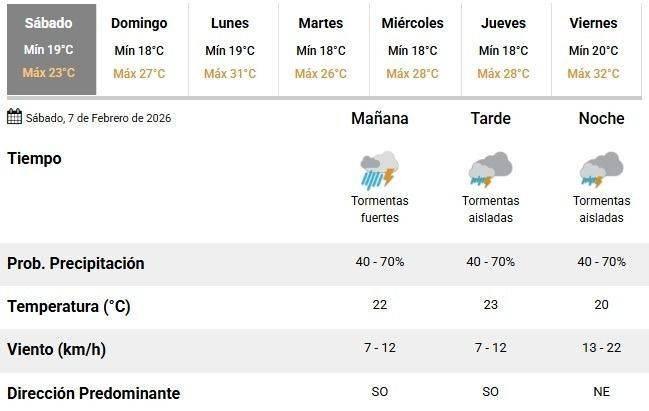
Task: Click the Viento (km/h) row label
Action: click(x=59, y=349)
